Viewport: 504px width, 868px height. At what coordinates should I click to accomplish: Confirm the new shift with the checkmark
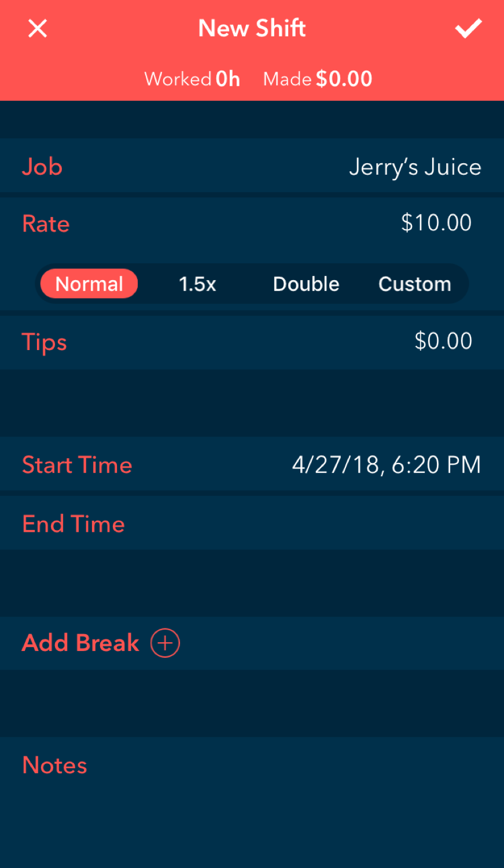(468, 28)
